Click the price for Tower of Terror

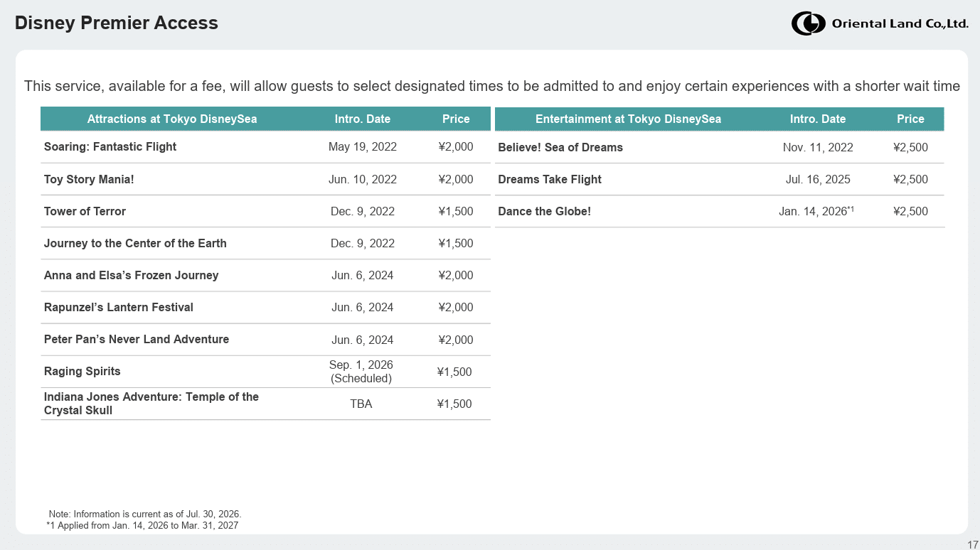pos(456,211)
